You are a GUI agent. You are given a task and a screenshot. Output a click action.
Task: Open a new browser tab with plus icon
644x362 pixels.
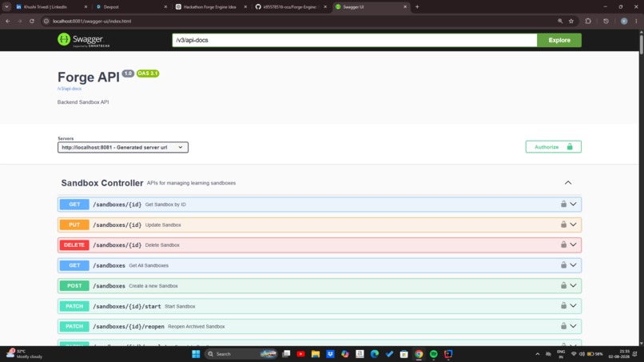click(x=417, y=6)
